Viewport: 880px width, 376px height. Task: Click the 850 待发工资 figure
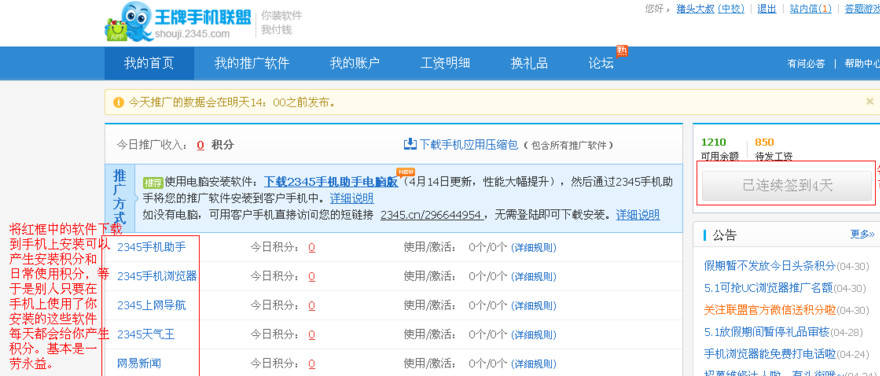764,143
